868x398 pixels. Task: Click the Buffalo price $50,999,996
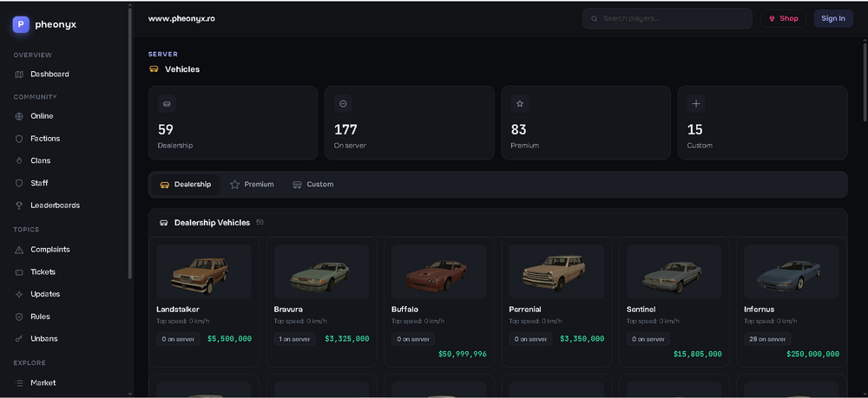click(463, 354)
